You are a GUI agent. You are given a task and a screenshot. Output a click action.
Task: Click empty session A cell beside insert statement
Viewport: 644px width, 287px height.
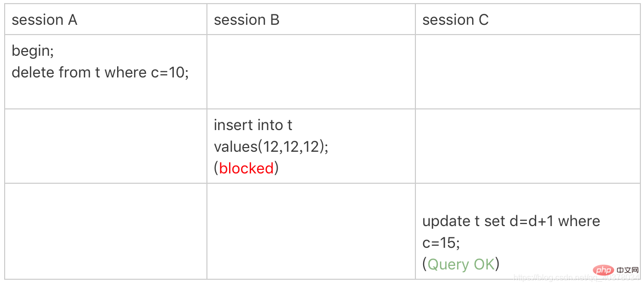[106, 146]
